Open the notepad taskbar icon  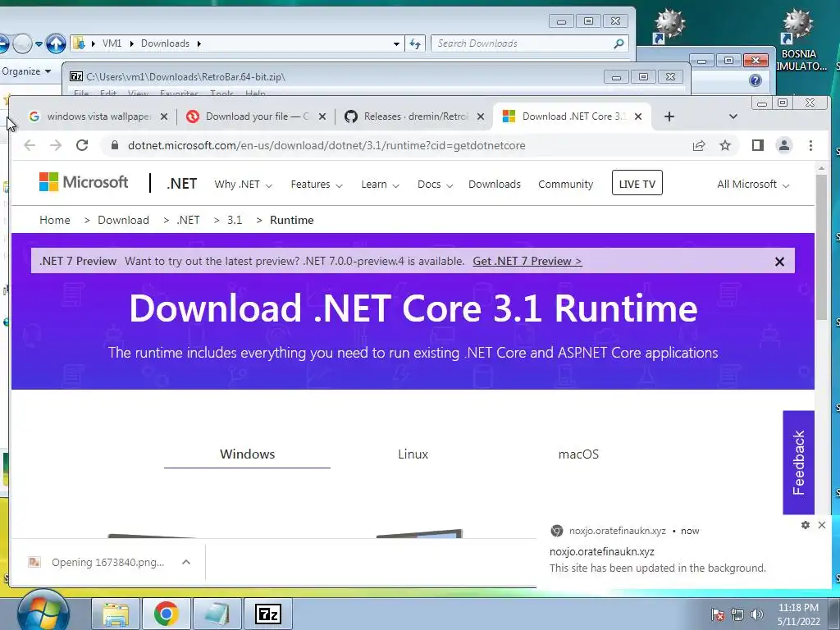tap(217, 614)
